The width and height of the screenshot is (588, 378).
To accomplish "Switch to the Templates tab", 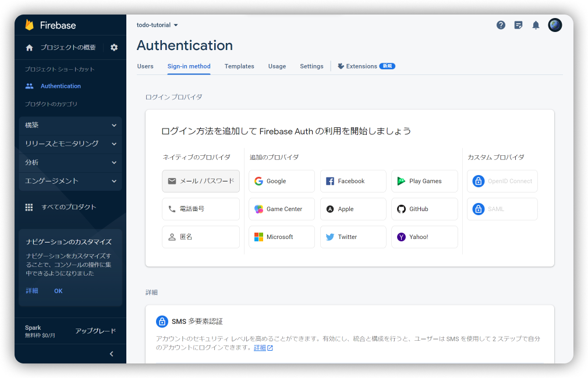I will 239,66.
